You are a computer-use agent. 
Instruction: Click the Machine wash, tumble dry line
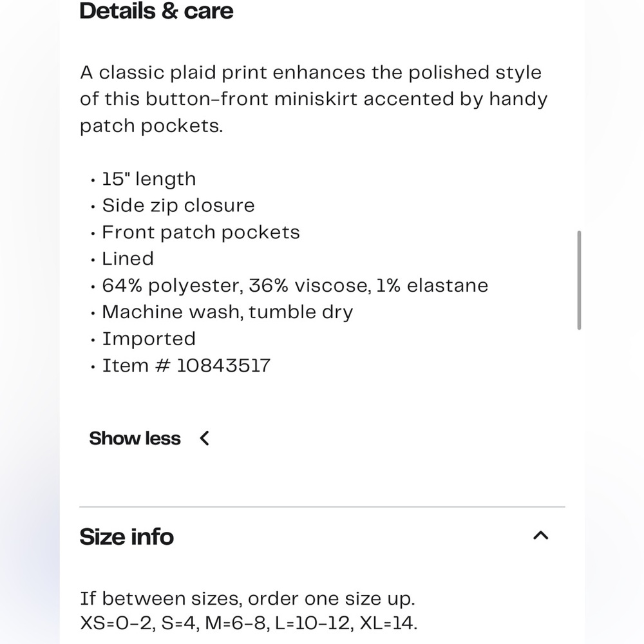(x=227, y=312)
